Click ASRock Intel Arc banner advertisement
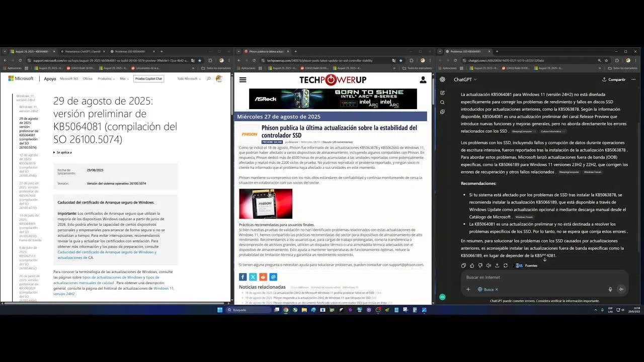 tap(333, 99)
